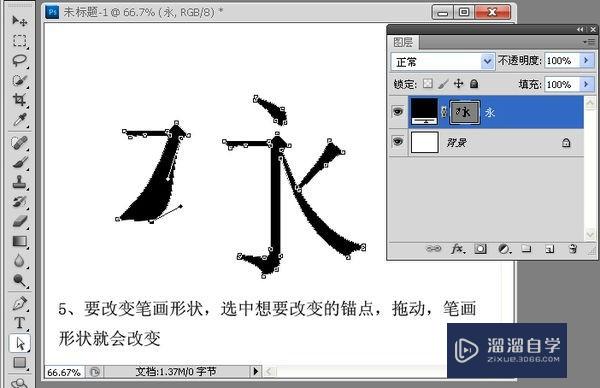The width and height of the screenshot is (600, 388).
Task: Close the Layers panel
Action: [x=593, y=29]
